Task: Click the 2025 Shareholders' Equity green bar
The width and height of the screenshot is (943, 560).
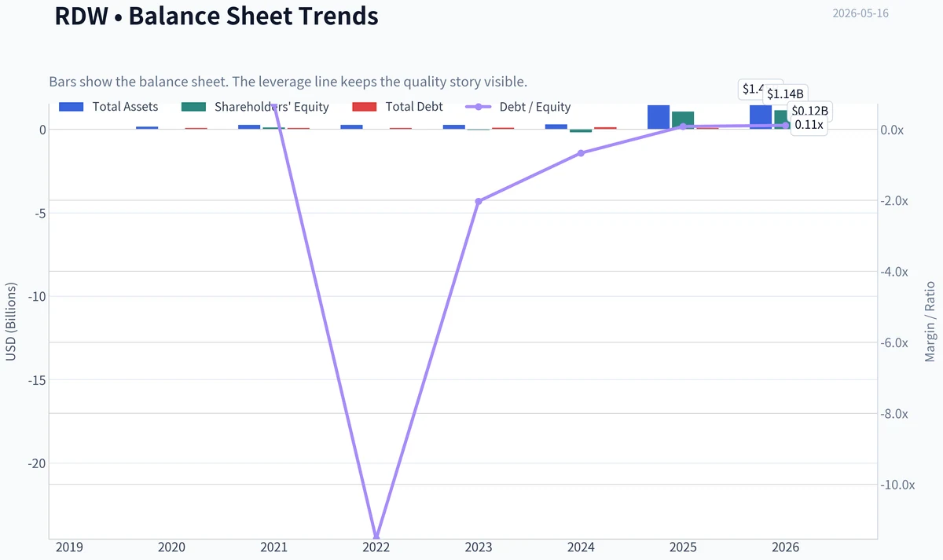Action: pyautogui.click(x=683, y=120)
